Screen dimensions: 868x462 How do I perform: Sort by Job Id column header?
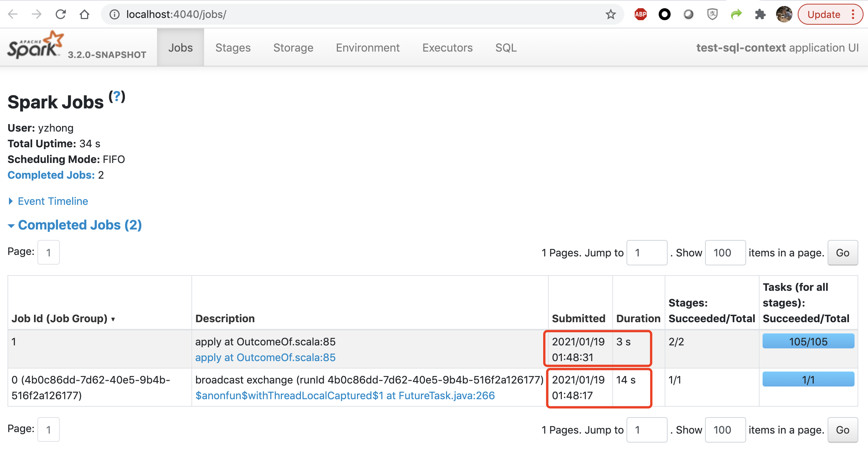pos(60,318)
